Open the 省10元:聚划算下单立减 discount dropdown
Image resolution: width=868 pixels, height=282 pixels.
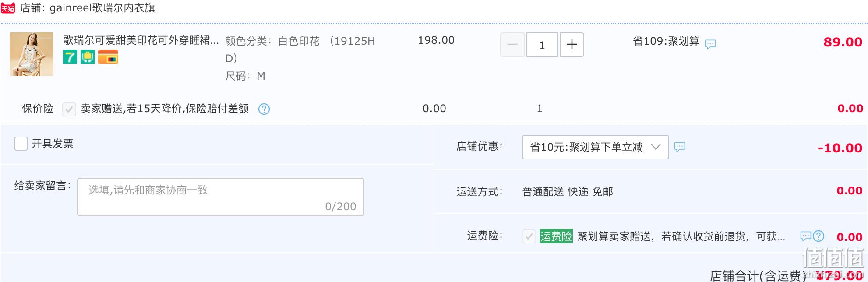(595, 147)
